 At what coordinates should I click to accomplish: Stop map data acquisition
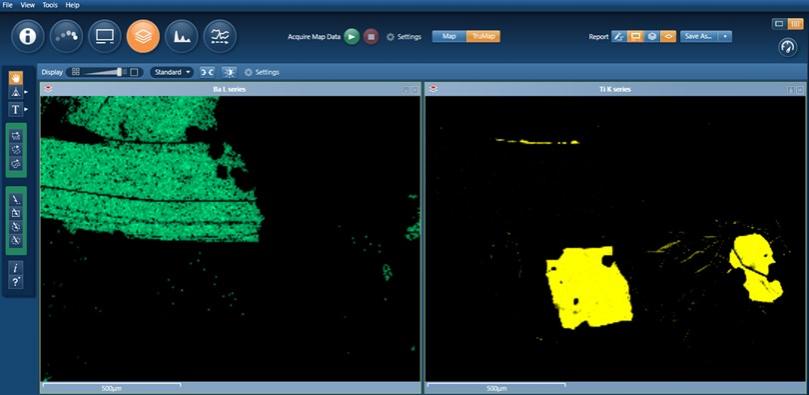tap(370, 37)
